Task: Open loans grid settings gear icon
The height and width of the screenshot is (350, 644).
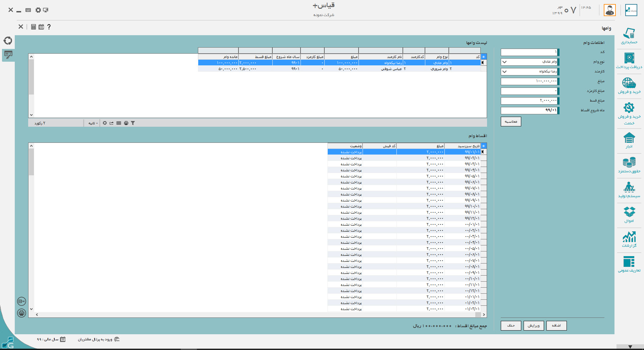Action: 105,123
